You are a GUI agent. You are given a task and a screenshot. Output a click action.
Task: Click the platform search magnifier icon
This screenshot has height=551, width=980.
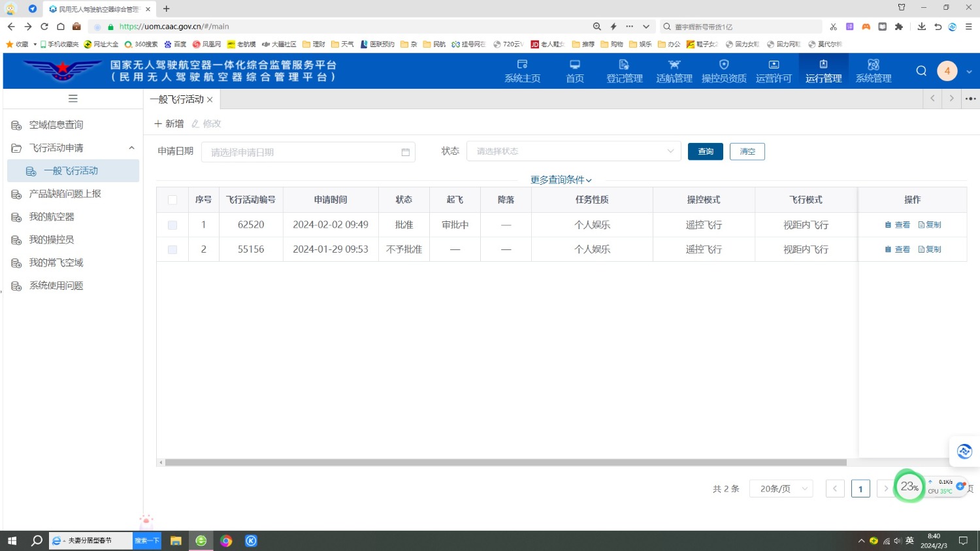tap(921, 71)
